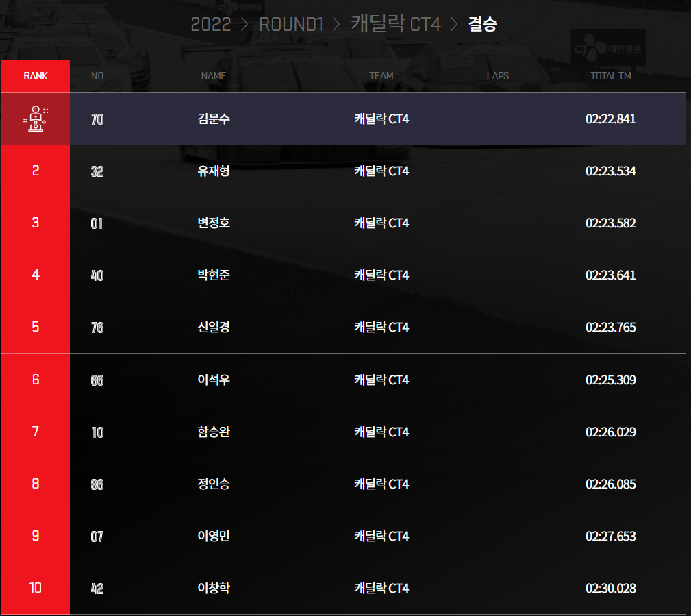691x616 pixels.
Task: Click rank 6 cell
Action: pos(36,380)
